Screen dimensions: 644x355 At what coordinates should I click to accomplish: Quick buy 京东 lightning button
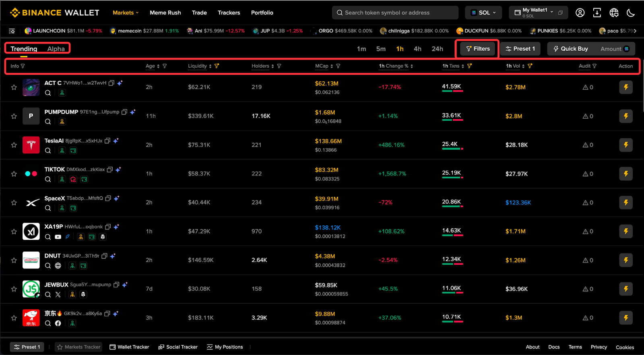pyautogui.click(x=626, y=318)
